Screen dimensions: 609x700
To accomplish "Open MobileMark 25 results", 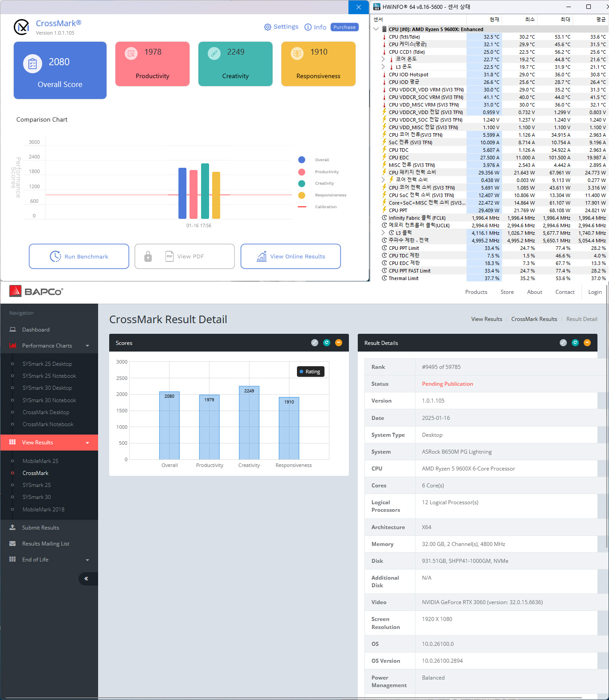I will click(x=40, y=461).
